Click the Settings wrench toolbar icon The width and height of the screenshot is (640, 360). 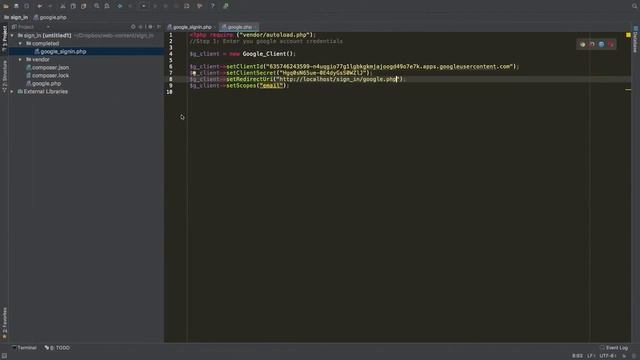click(x=200, y=6)
